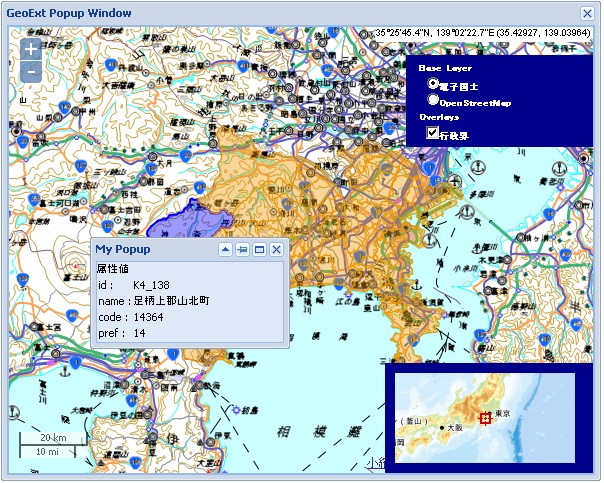Maximize the My Popup window
This screenshot has width=604, height=483.
pos(259,249)
